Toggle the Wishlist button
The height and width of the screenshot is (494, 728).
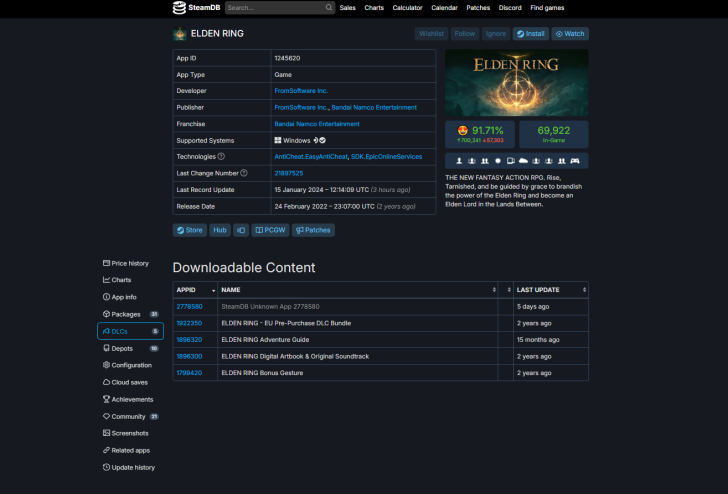pyautogui.click(x=431, y=34)
